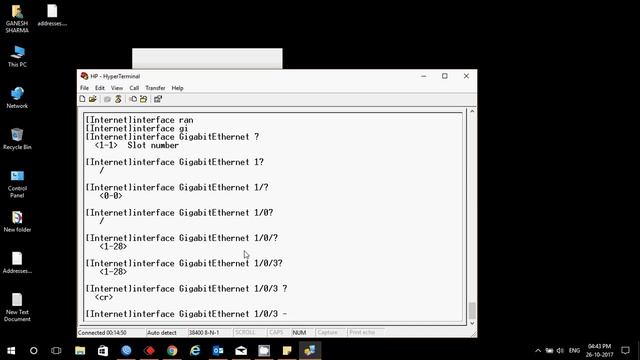This screenshot has width=640, height=360.
Task: Open Google Chrome from the taskbar
Action: coord(172,351)
